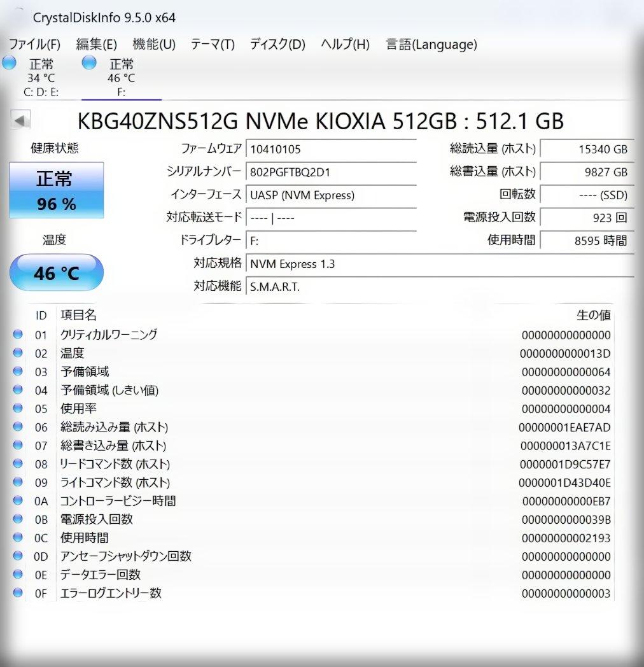
Task: Click status icon for 0B 電源投入回数 row
Action: 18,519
